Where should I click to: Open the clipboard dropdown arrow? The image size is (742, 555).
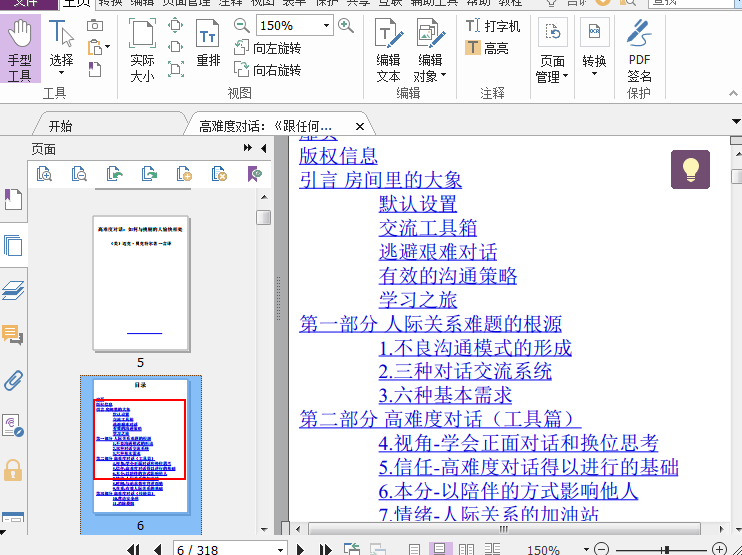click(108, 46)
